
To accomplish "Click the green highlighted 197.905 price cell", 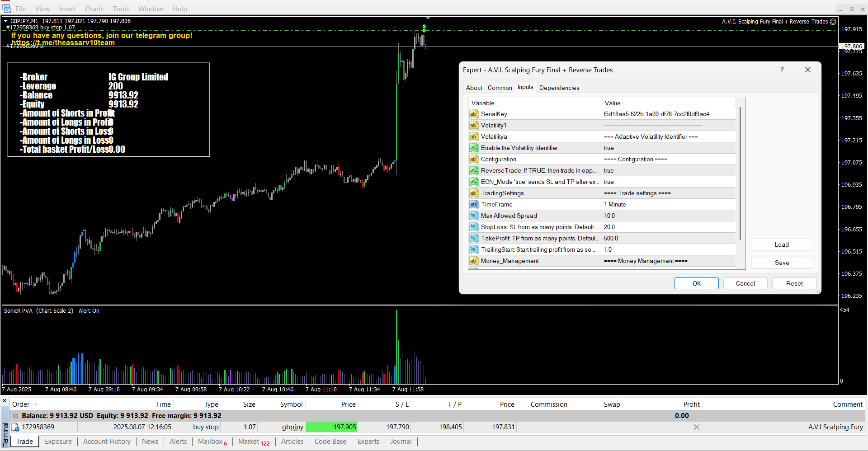I will tap(332, 427).
